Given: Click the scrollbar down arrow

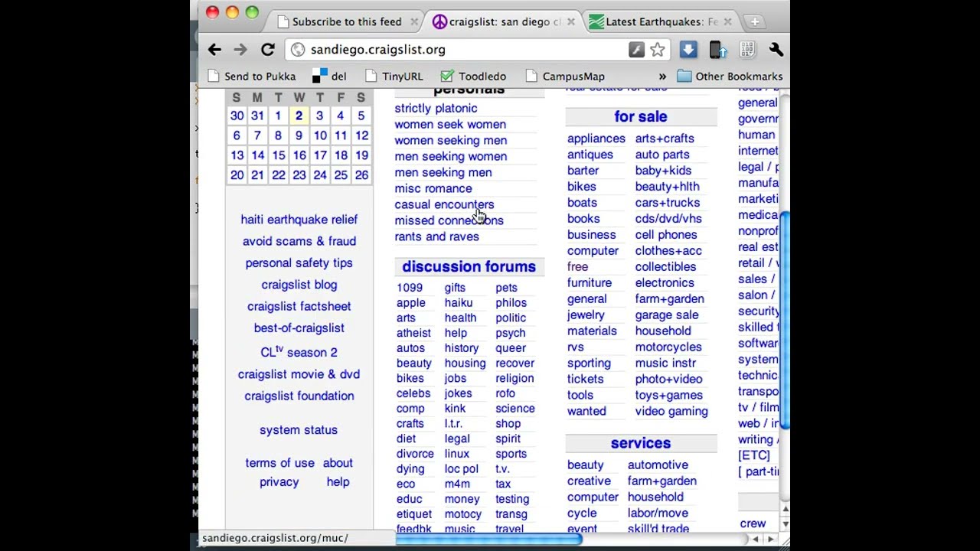Looking at the screenshot, I should tap(785, 524).
